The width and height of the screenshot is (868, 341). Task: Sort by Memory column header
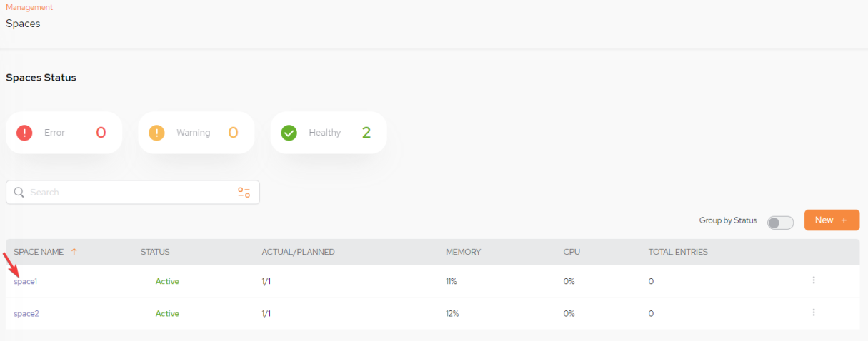point(463,252)
